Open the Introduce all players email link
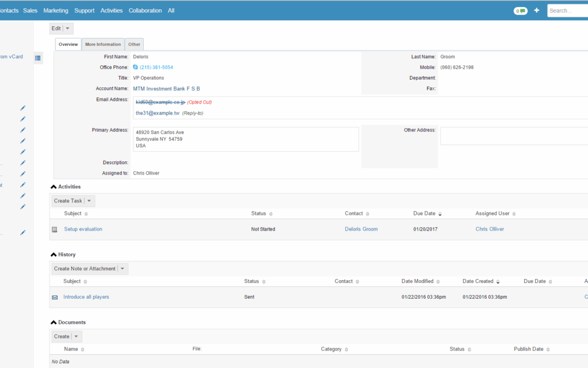 point(86,297)
